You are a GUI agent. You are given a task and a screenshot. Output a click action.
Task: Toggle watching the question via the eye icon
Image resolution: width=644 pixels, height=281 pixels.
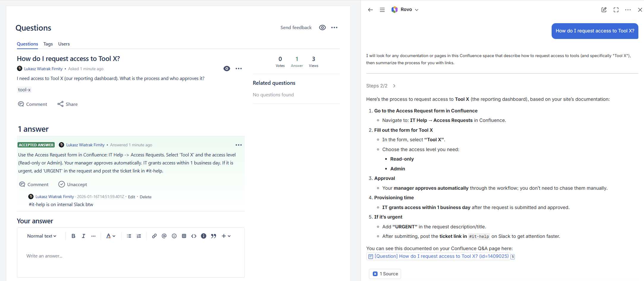click(227, 68)
